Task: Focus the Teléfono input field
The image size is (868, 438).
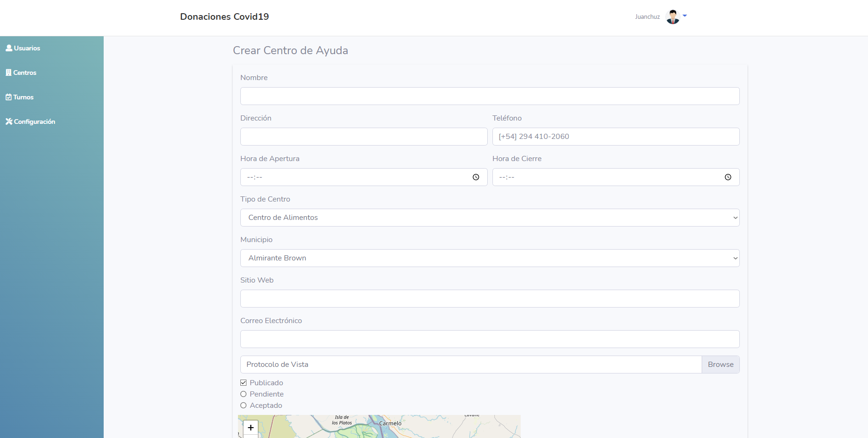Action: tap(616, 137)
